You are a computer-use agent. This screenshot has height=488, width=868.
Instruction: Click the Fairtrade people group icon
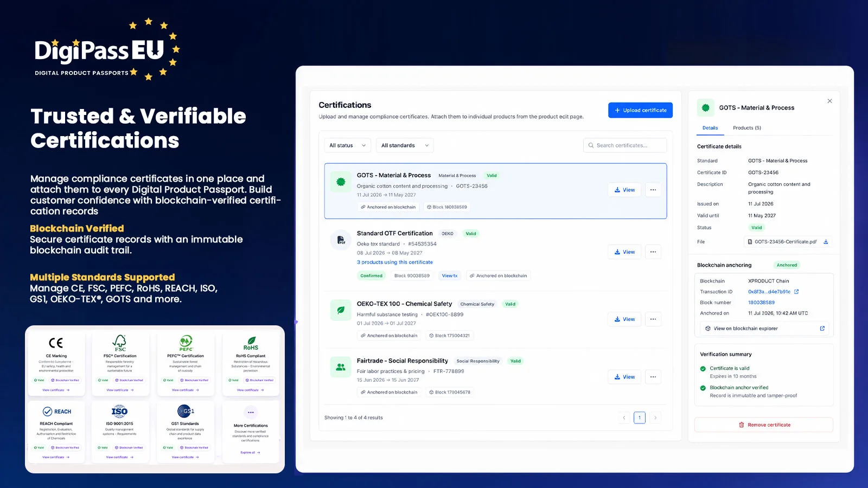pos(341,367)
